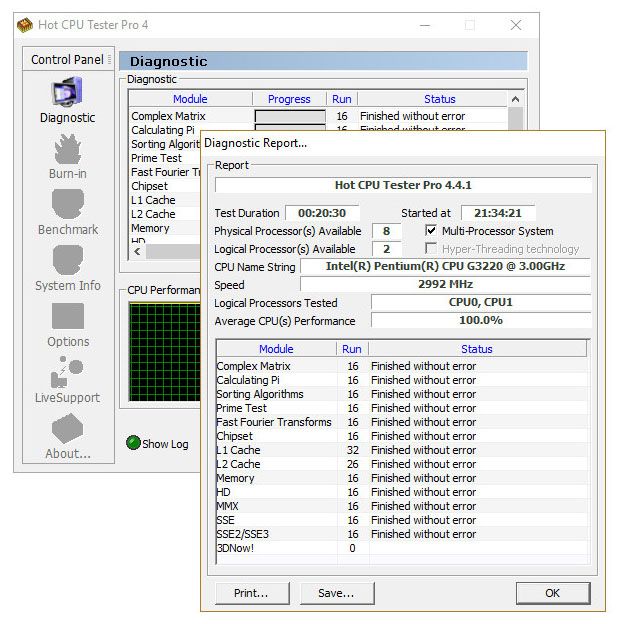Open the Diagnostic panel icon

pos(67,92)
